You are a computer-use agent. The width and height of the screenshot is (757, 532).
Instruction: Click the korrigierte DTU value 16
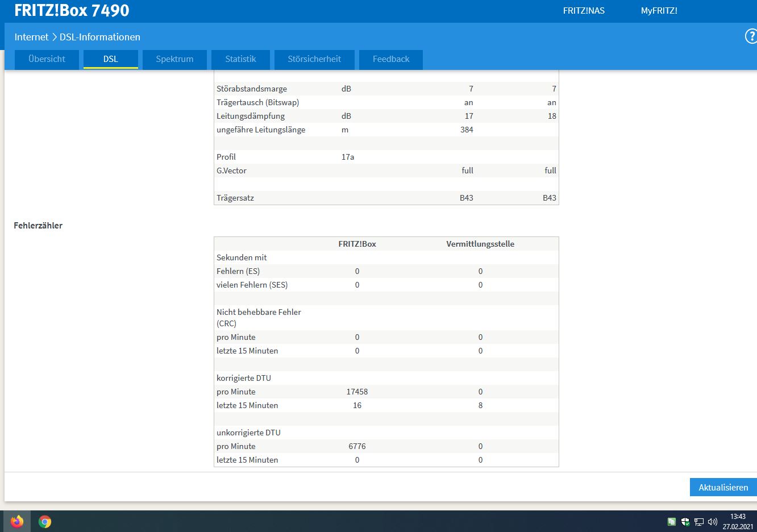(357, 405)
